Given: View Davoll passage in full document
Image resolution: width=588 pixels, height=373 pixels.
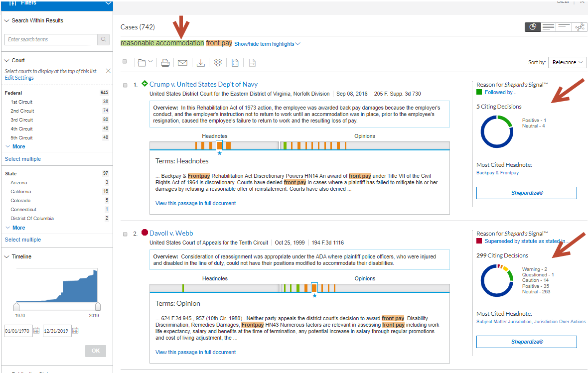Looking at the screenshot, I should 195,352.
